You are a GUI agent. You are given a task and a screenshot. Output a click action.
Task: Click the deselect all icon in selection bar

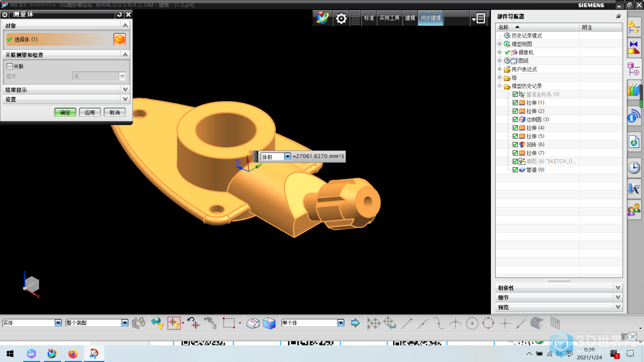[x=193, y=323]
